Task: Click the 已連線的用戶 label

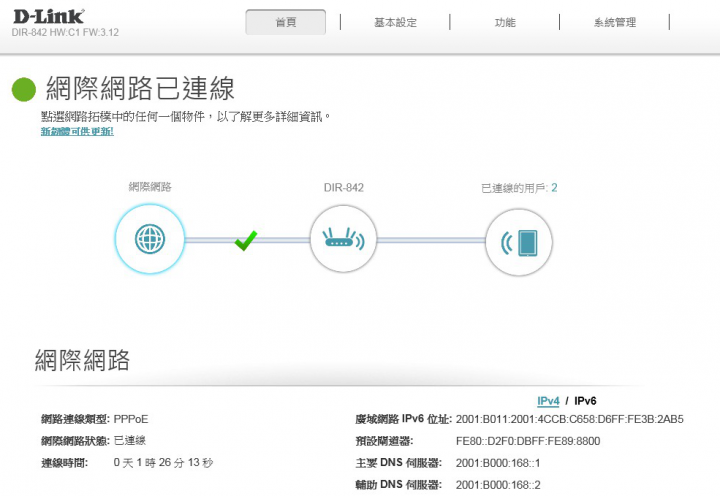Action: click(514, 188)
